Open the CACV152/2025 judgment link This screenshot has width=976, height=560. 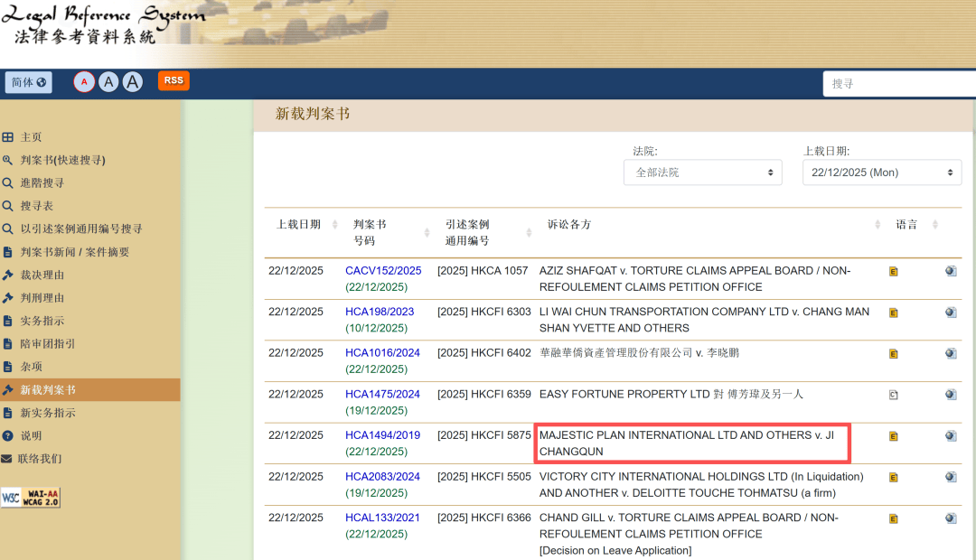tap(382, 270)
